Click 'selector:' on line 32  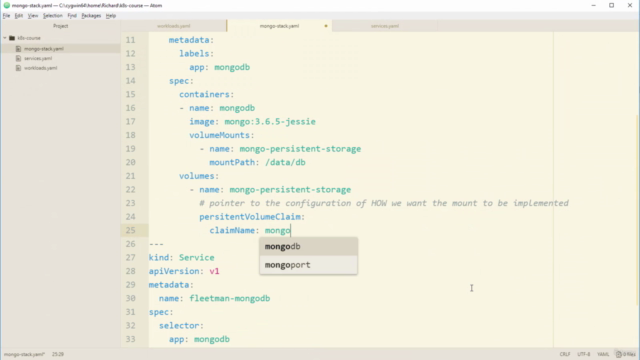pyautogui.click(x=181, y=326)
